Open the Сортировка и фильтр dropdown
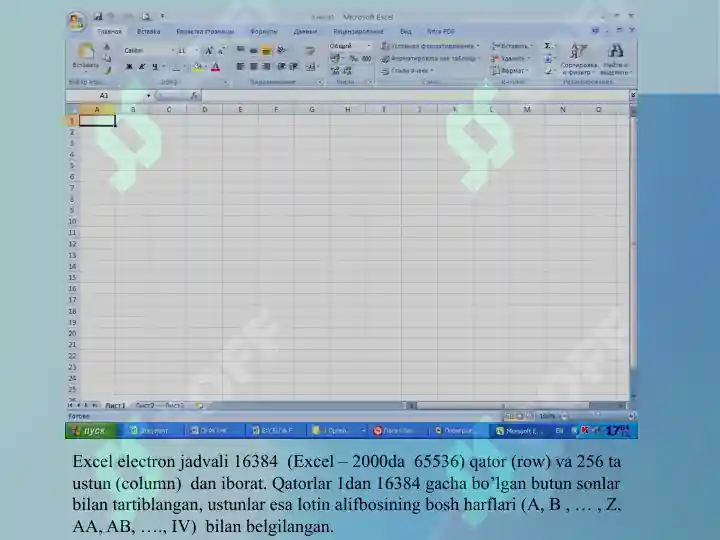 pos(579,60)
